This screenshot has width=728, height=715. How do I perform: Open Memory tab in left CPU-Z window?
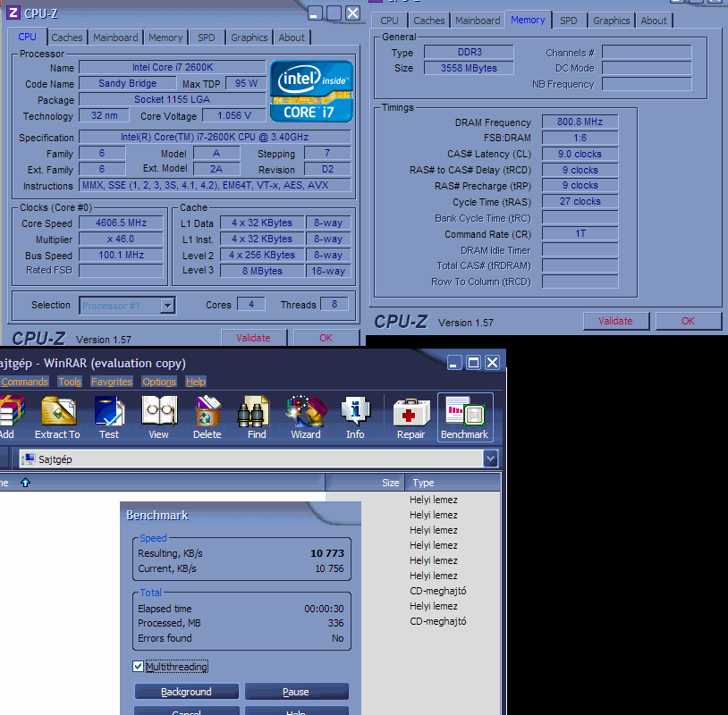coord(165,38)
